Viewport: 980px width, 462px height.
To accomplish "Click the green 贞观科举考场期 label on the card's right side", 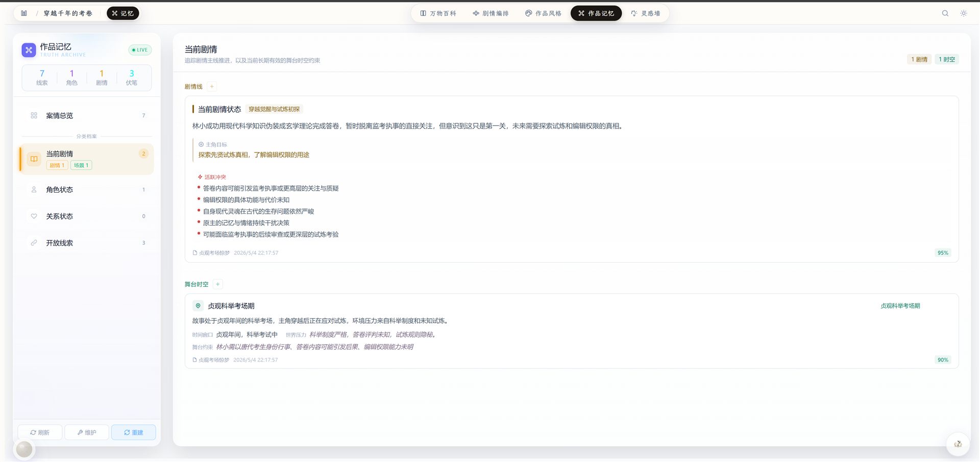I will 900,306.
